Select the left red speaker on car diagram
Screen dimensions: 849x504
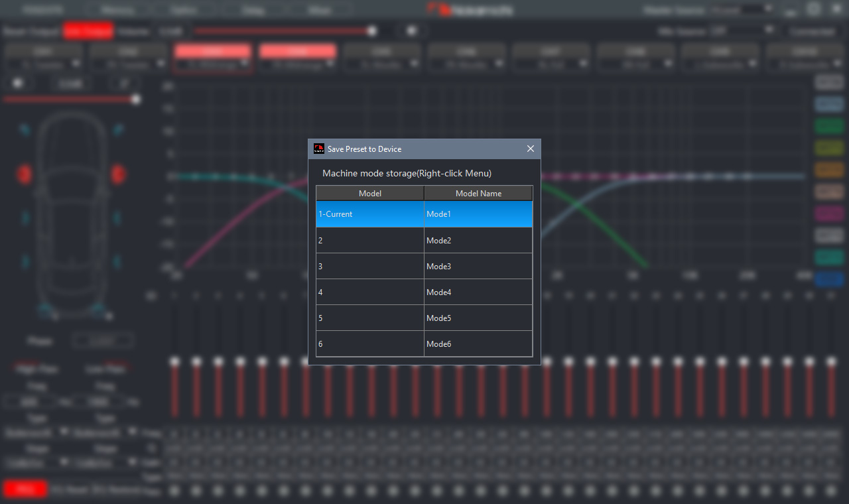(x=24, y=174)
